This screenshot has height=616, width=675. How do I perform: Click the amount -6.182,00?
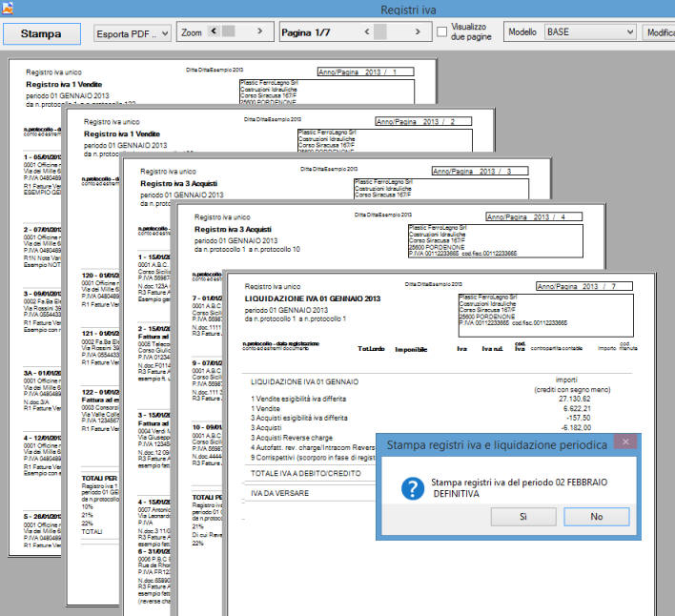(576, 427)
